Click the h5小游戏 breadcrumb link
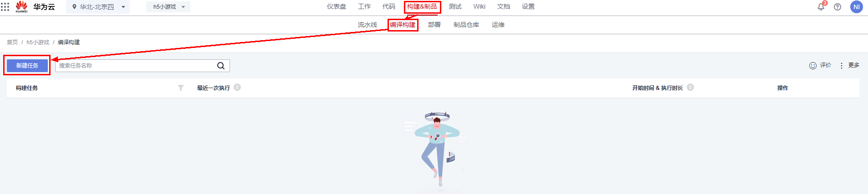Viewport: 868px width, 194px height. pos(38,42)
